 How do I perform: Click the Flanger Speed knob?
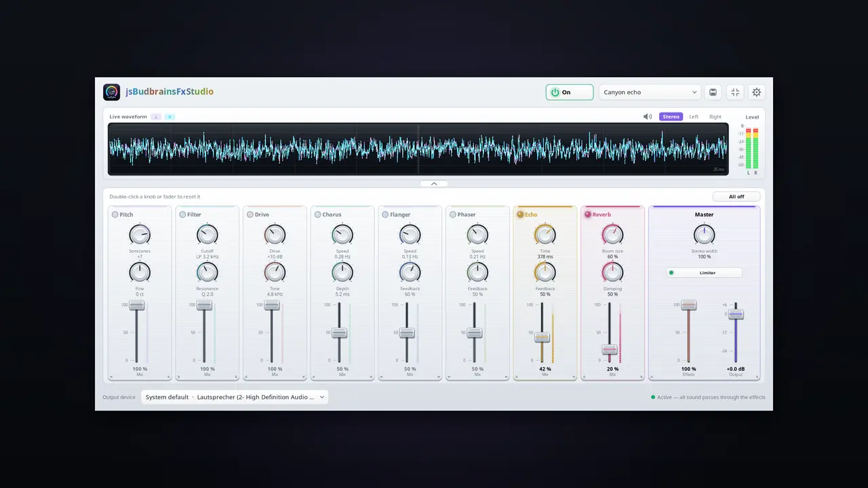[410, 235]
